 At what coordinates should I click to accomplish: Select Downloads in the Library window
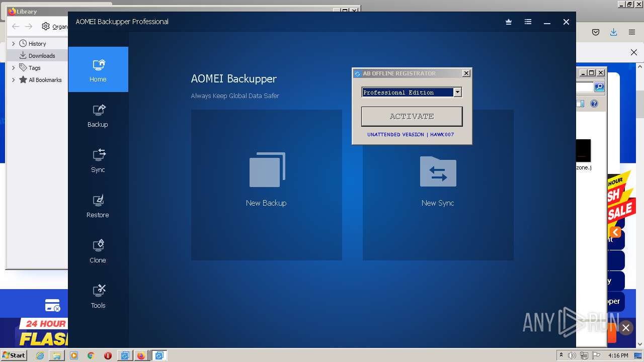coord(37,56)
